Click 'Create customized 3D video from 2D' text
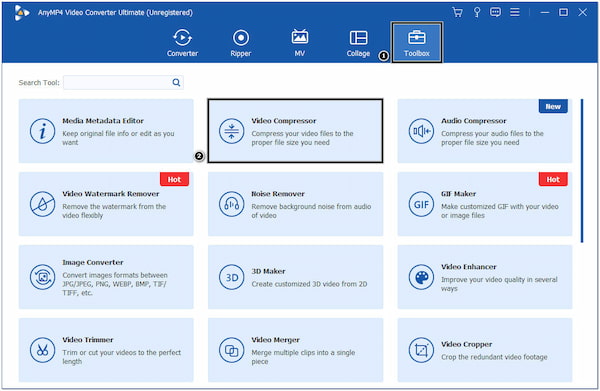600x391 pixels. [x=309, y=284]
